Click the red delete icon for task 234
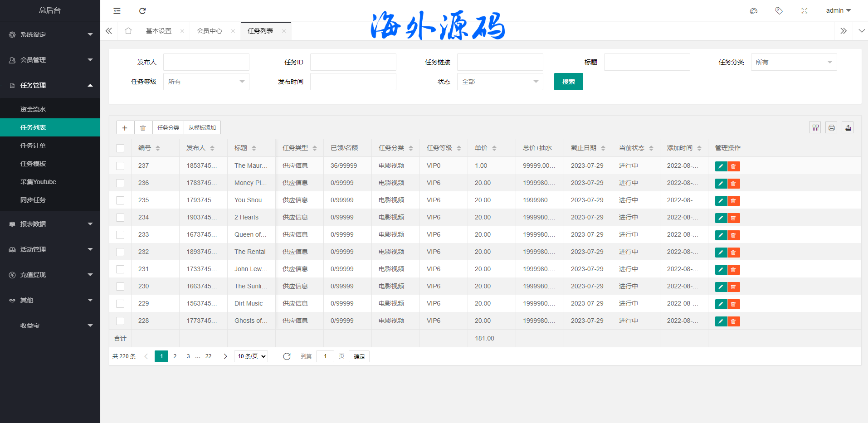The height and width of the screenshot is (423, 868). [733, 218]
